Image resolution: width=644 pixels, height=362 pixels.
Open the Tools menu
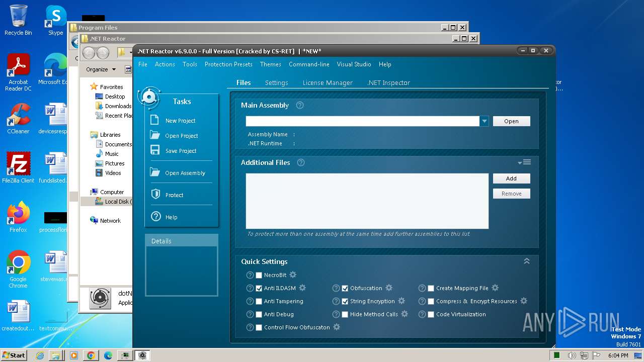coord(190,64)
